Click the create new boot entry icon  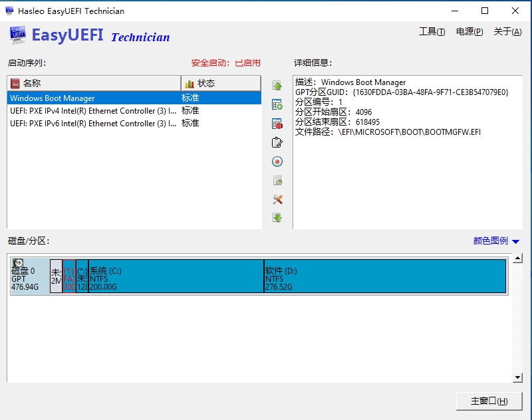(x=277, y=104)
